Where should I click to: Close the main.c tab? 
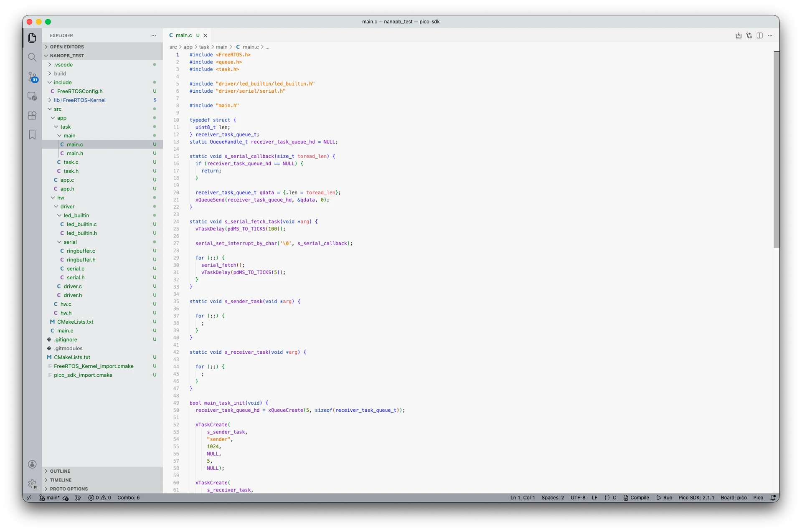coord(206,35)
